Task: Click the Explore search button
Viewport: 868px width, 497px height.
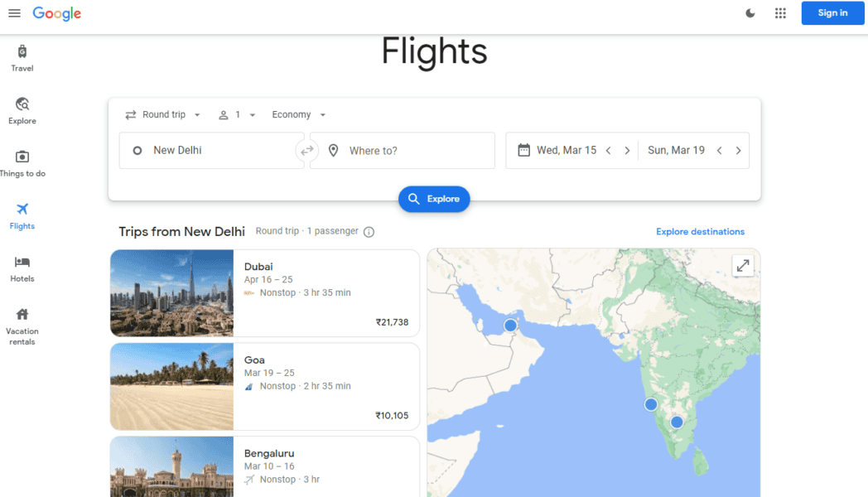Action: [x=434, y=199]
